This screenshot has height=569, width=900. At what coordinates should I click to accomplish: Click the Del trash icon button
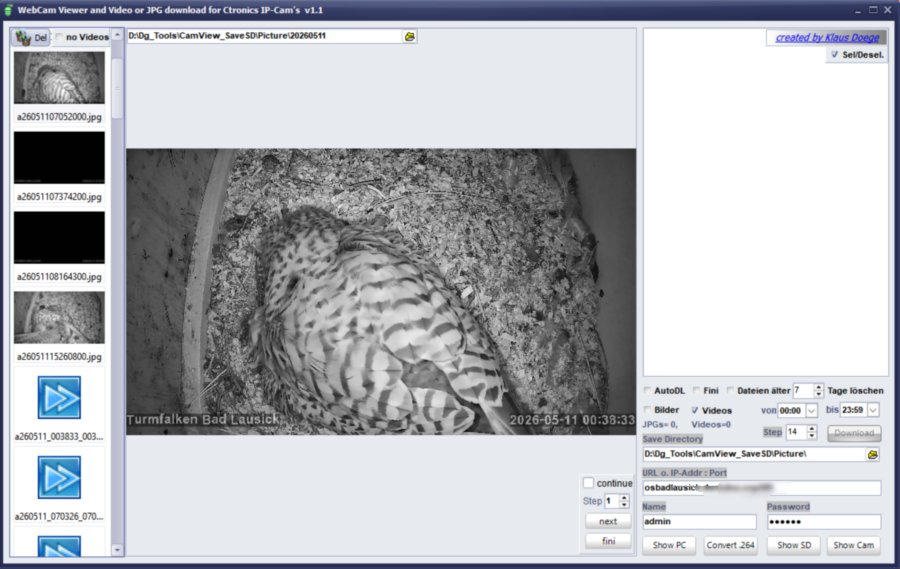click(32, 37)
